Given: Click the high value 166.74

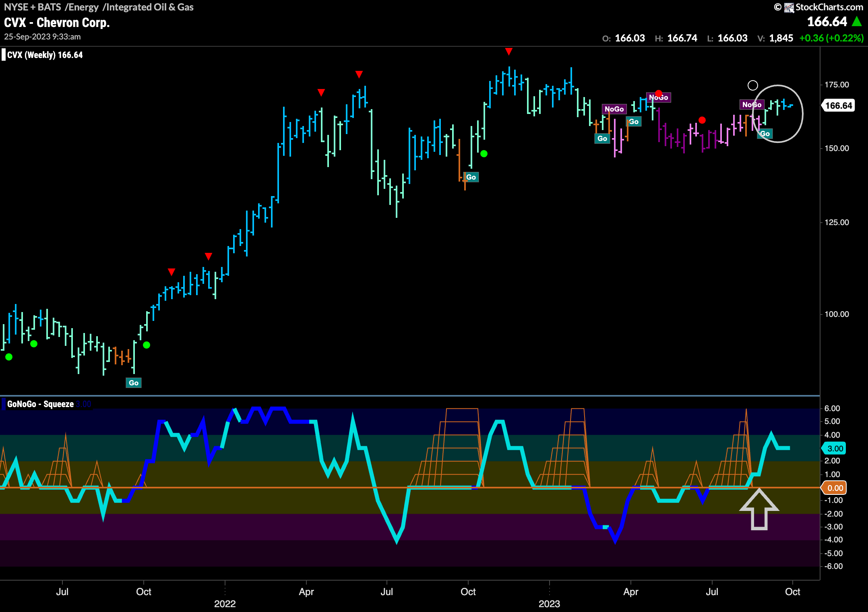Looking at the screenshot, I should (682, 38).
